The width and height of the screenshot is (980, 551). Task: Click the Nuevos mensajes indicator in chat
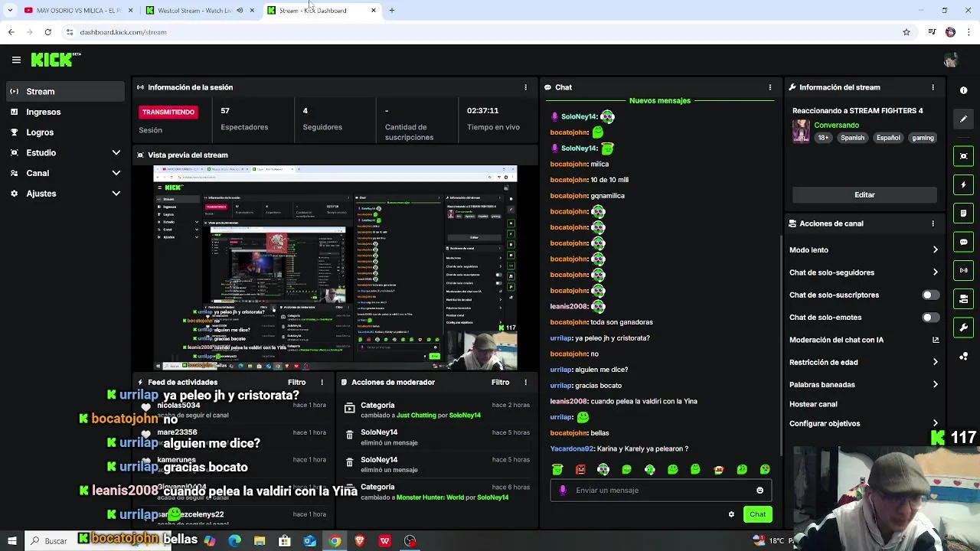[x=659, y=100]
